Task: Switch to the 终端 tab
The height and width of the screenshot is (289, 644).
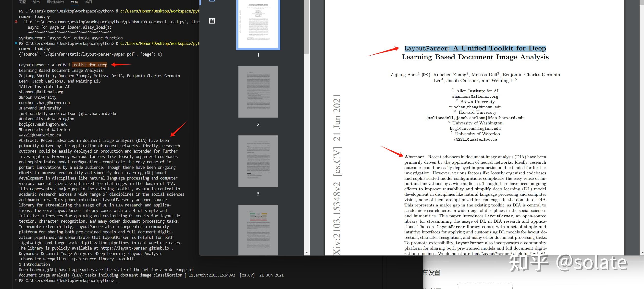Action: coord(74,2)
